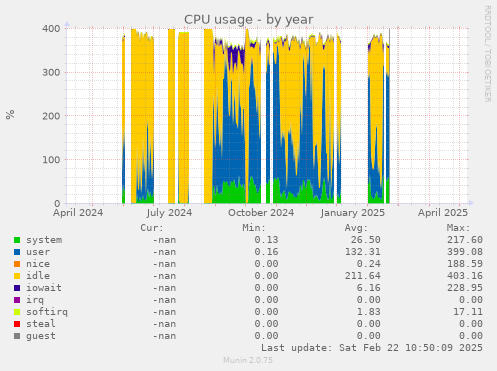
Task: Click the 'Min:' column header
Action: (254, 228)
